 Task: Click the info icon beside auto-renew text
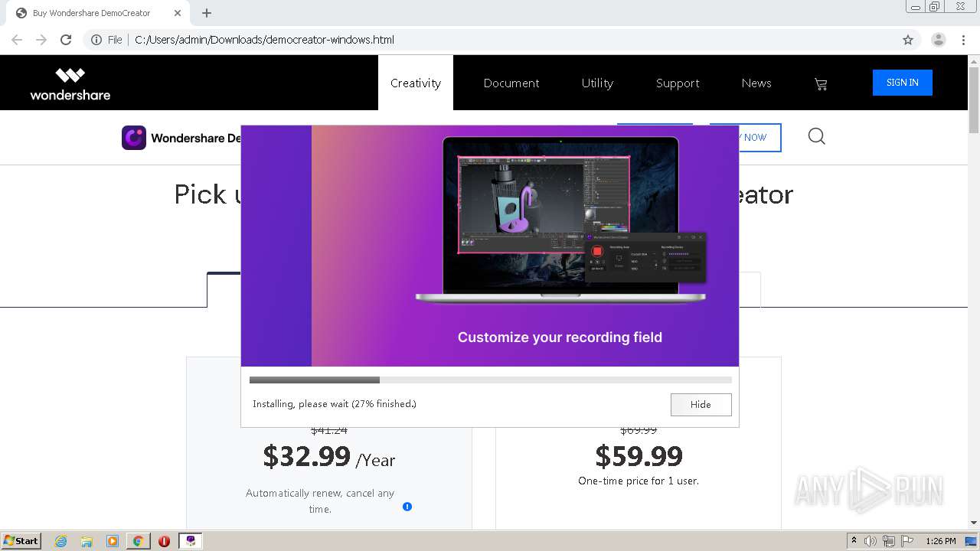(407, 507)
